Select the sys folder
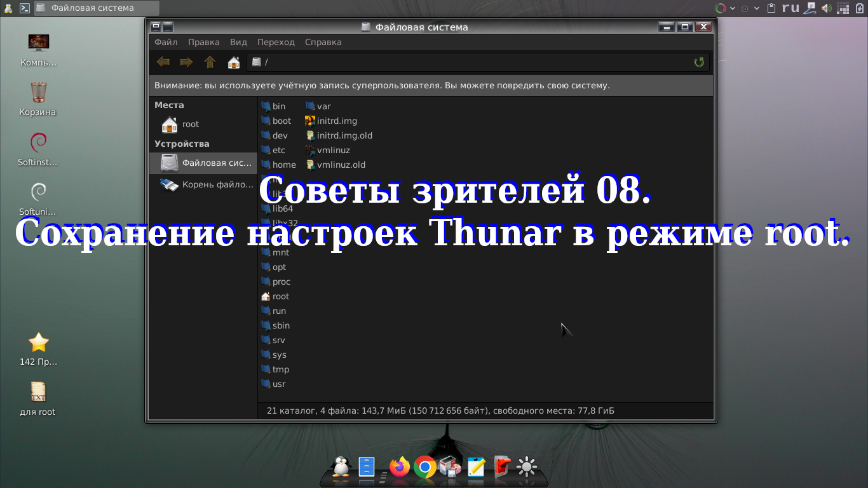Image resolution: width=868 pixels, height=488 pixels. click(x=274, y=355)
